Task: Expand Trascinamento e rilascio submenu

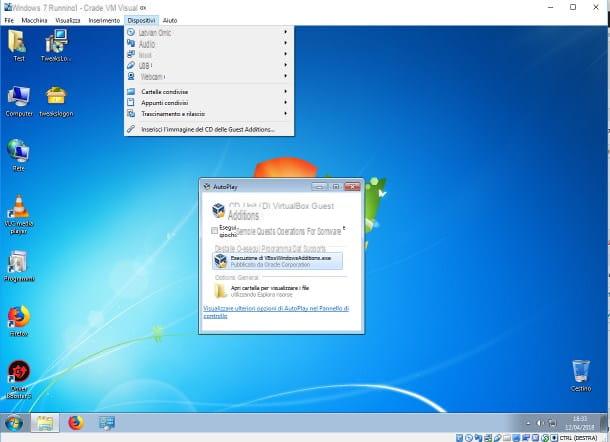Action: 209,114
